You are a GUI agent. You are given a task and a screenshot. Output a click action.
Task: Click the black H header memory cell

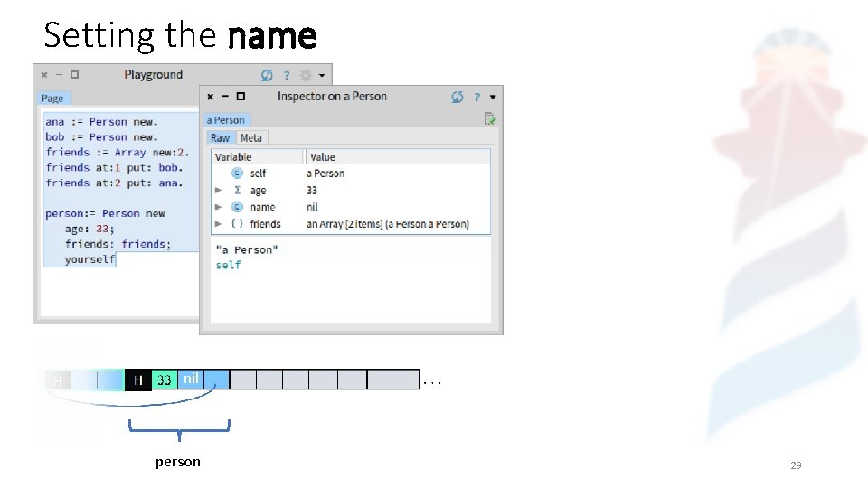click(137, 380)
